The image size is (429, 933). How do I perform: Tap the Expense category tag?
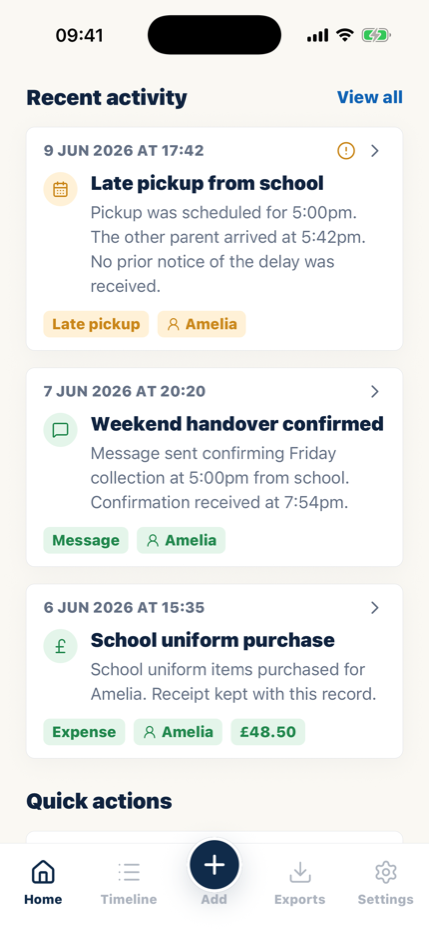point(84,732)
